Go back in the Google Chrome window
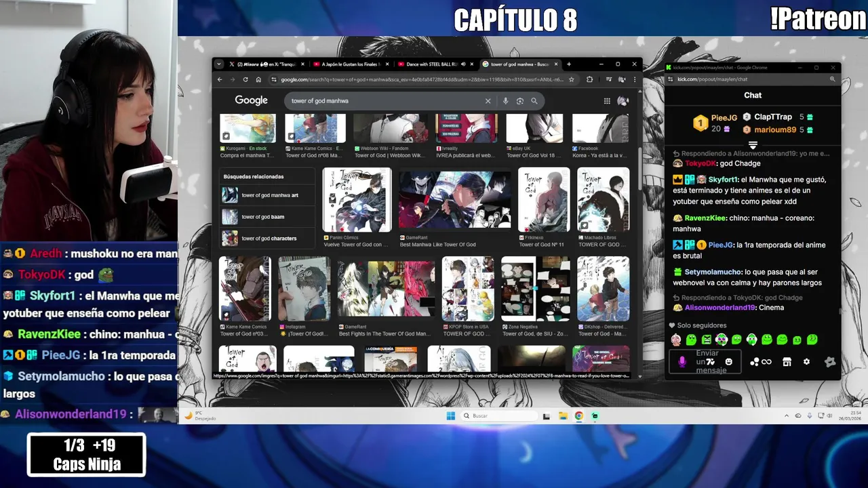Image resolution: width=868 pixels, height=488 pixels. [x=220, y=79]
